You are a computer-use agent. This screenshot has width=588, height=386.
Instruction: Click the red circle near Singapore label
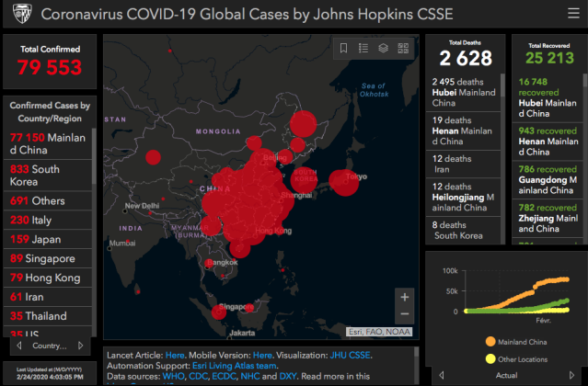coord(219,312)
